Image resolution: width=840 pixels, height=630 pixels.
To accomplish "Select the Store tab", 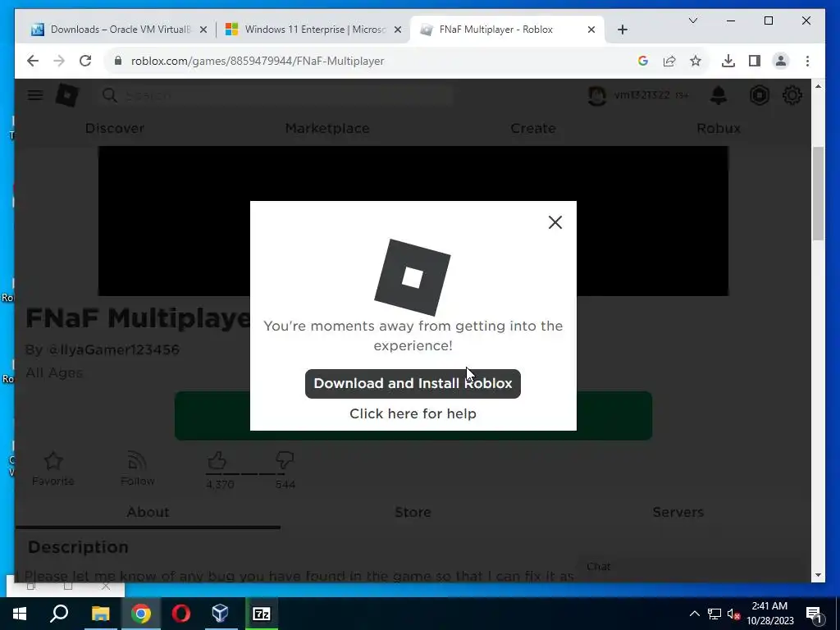I will 413,512.
